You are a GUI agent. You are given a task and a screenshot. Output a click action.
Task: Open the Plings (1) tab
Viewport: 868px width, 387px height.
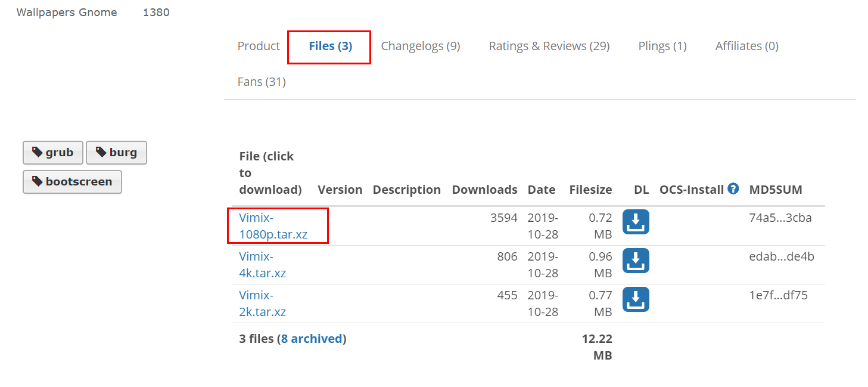point(662,46)
